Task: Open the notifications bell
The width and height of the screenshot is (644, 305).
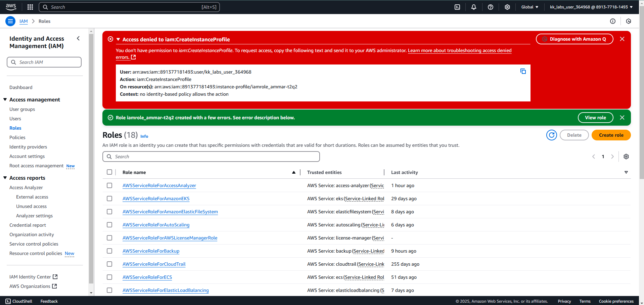Action: [x=474, y=7]
